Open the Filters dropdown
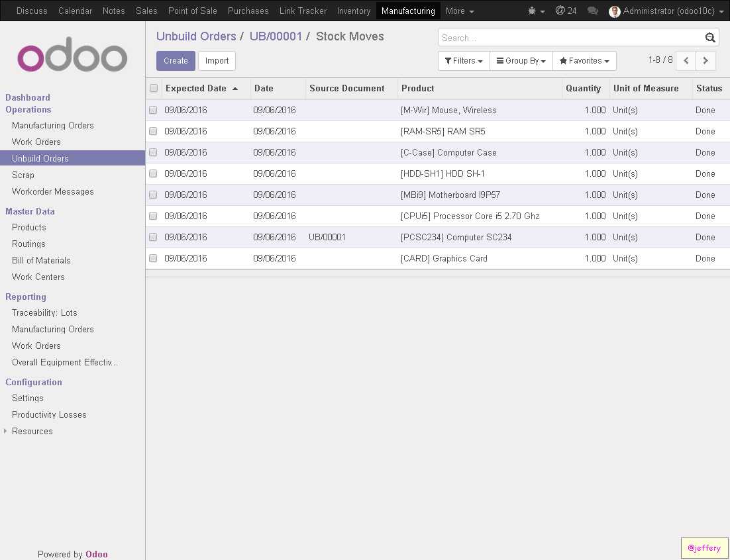Image resolution: width=730 pixels, height=560 pixels. pos(464,60)
